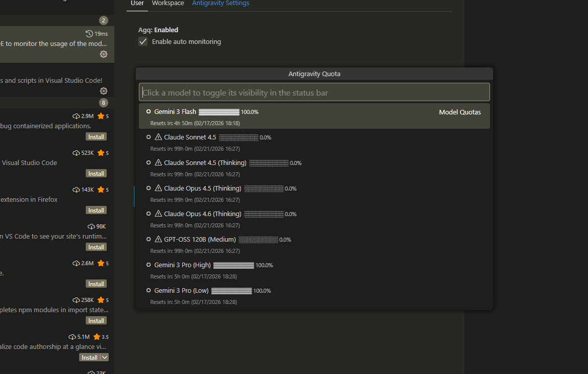Click the warning icon beside Claude Opus 4.5 (Thinking)
The width and height of the screenshot is (588, 374).
158,188
